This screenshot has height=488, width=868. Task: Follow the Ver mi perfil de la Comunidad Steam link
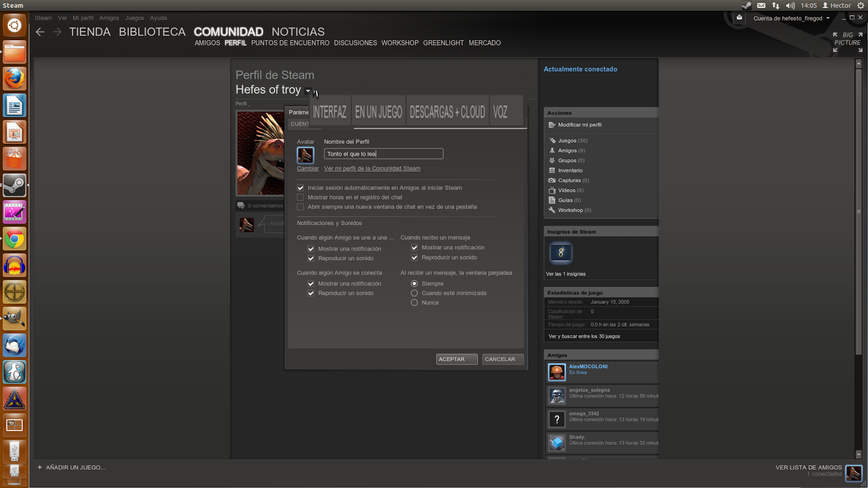pyautogui.click(x=372, y=168)
